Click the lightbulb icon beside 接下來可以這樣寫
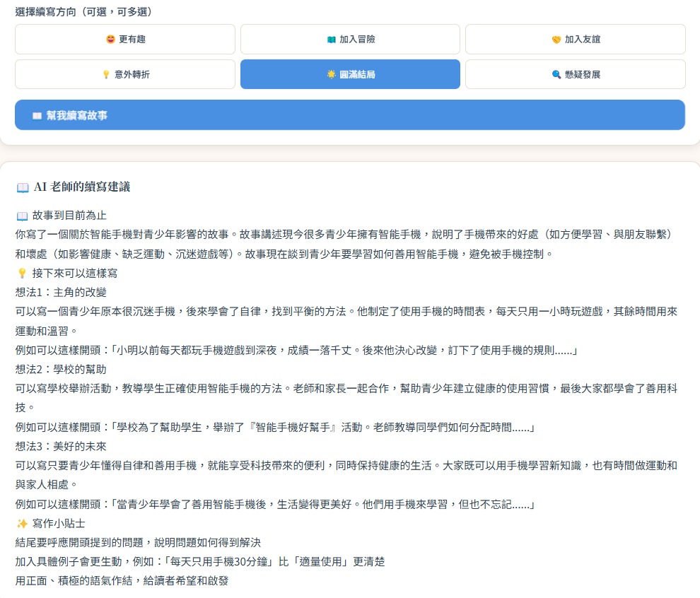The height and width of the screenshot is (598, 700). point(22,273)
